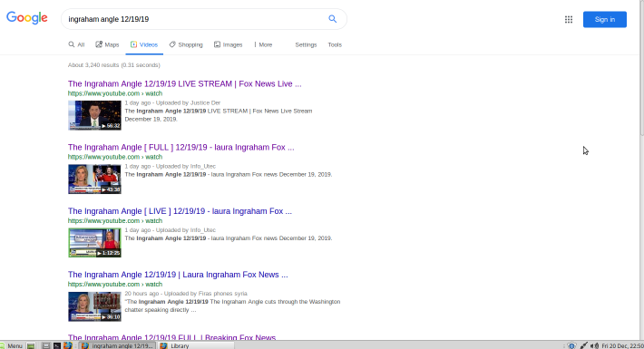Open the taskbar Menu button

(x=12, y=345)
